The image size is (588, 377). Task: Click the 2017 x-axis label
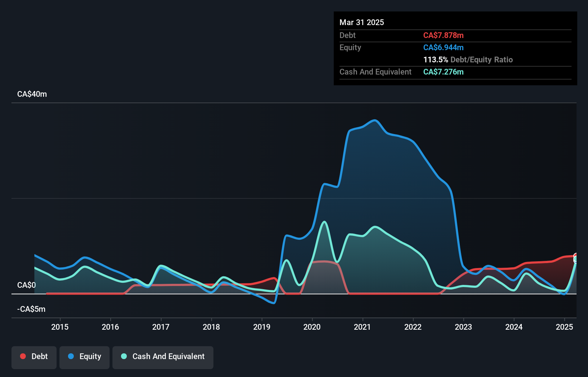point(161,327)
